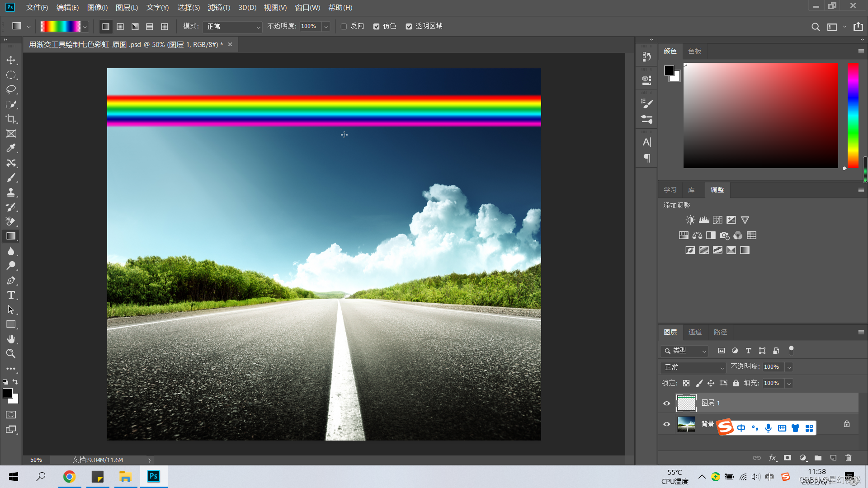This screenshot has width=868, height=488.
Task: Select the Crop tool
Action: coord(11,119)
